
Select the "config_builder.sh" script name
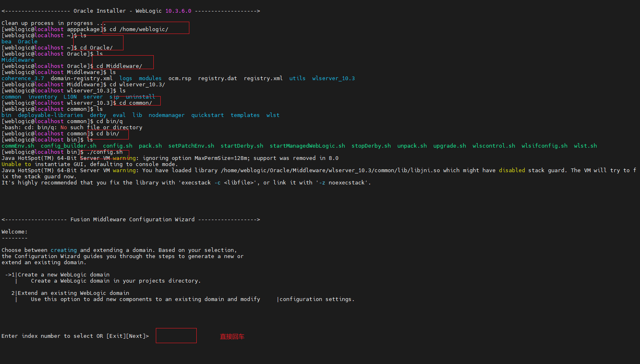pyautogui.click(x=69, y=146)
